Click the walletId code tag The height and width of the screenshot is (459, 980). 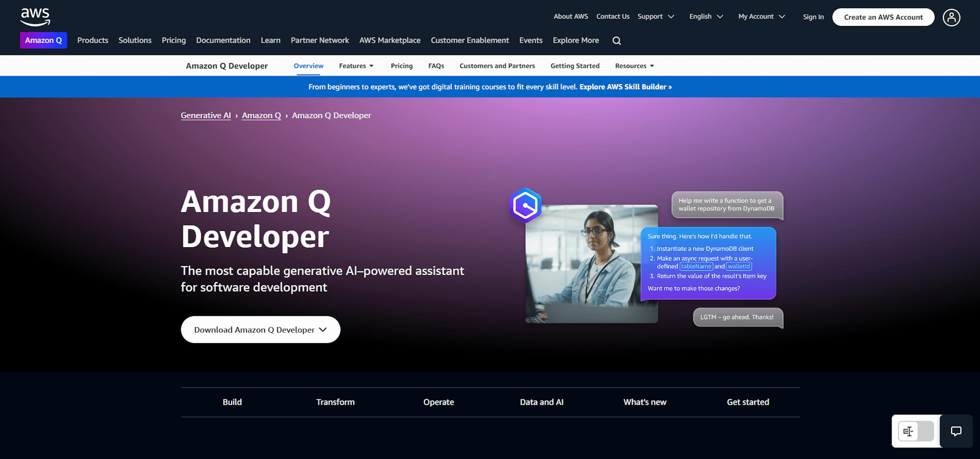[738, 267]
